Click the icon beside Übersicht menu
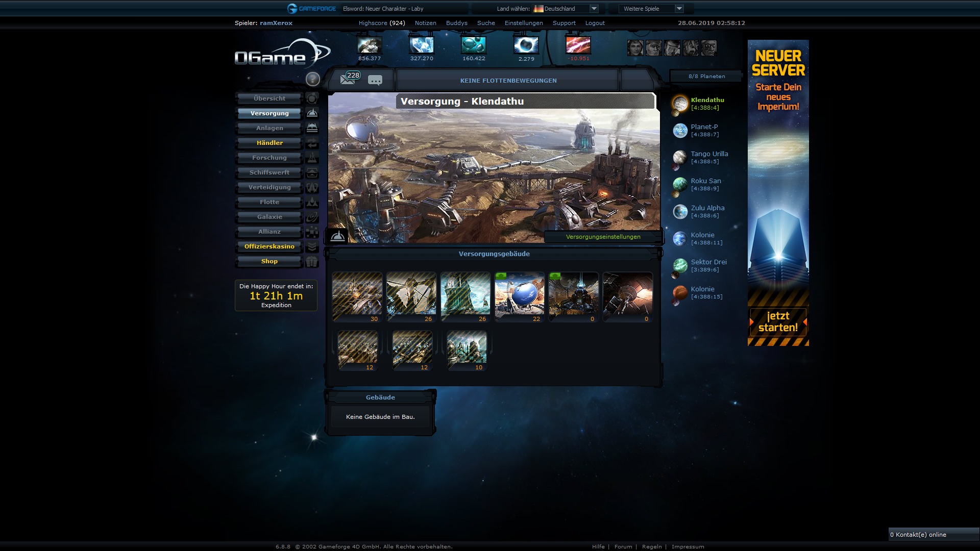980x551 pixels. point(312,98)
